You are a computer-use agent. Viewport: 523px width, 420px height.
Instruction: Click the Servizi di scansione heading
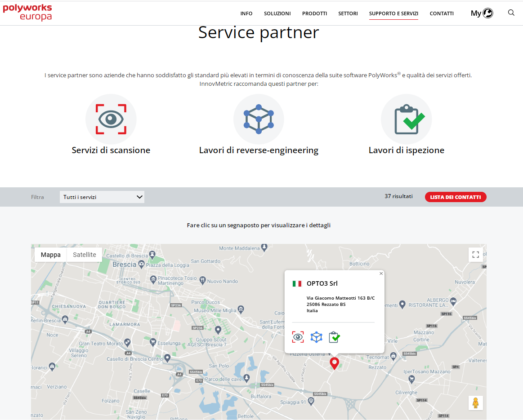tap(111, 150)
